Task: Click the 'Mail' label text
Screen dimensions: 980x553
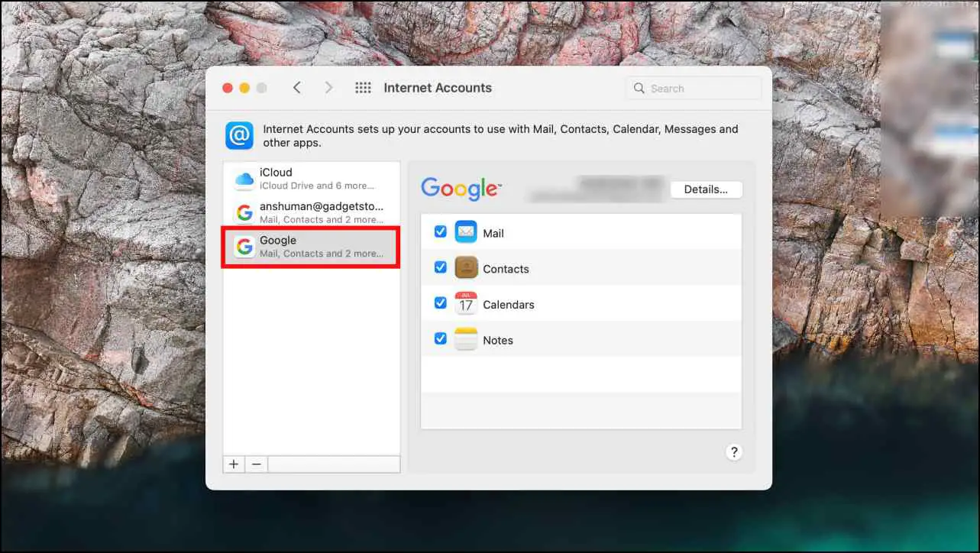Action: pyautogui.click(x=493, y=233)
